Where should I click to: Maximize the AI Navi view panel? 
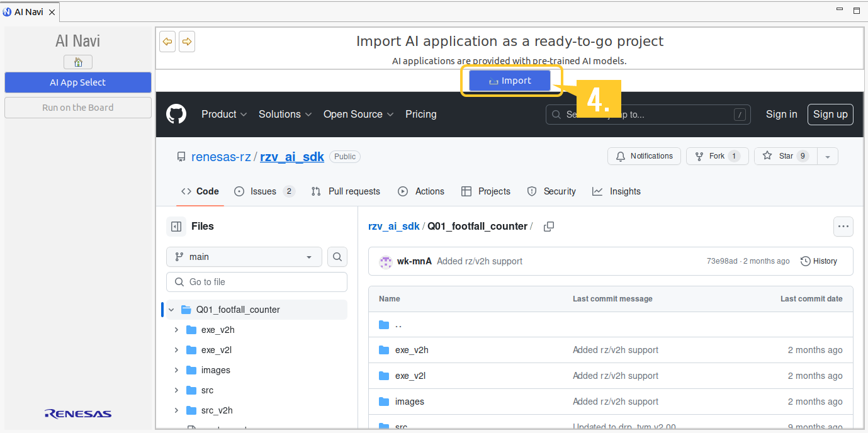click(856, 11)
